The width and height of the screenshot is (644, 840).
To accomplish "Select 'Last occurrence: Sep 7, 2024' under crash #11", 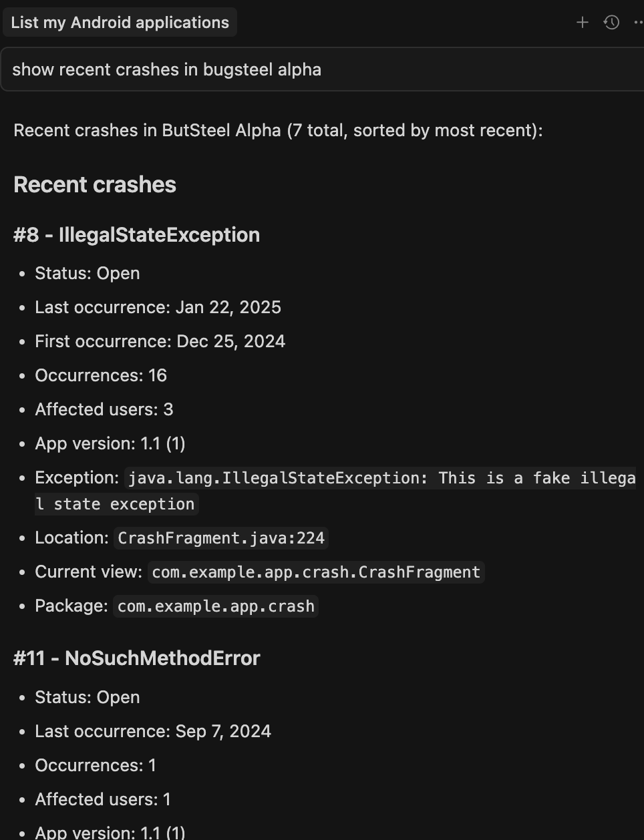I will coord(153,731).
